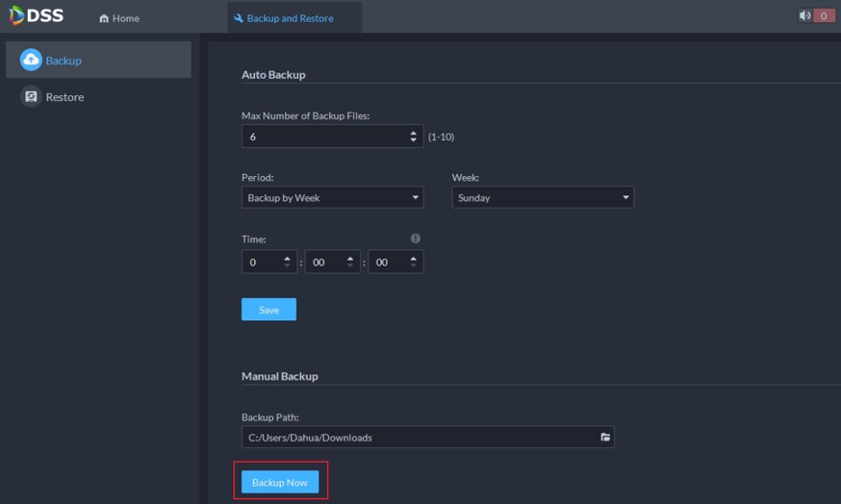Click the DSS logo icon
The width and height of the screenshot is (841, 504).
[17, 16]
